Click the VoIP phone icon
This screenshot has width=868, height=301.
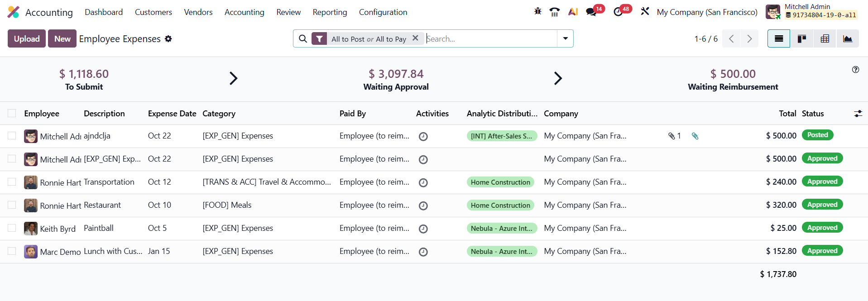(x=554, y=12)
